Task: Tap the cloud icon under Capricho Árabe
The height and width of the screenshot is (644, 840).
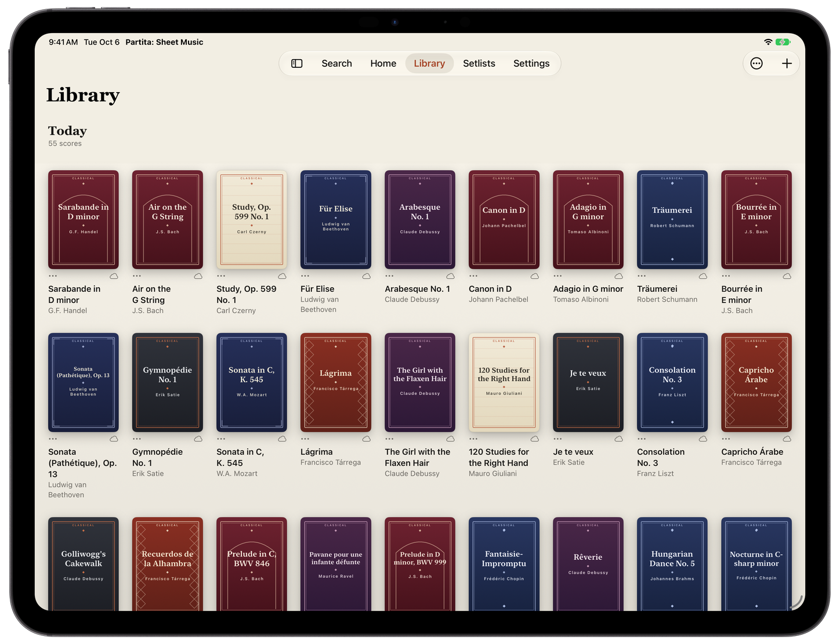Action: (787, 439)
